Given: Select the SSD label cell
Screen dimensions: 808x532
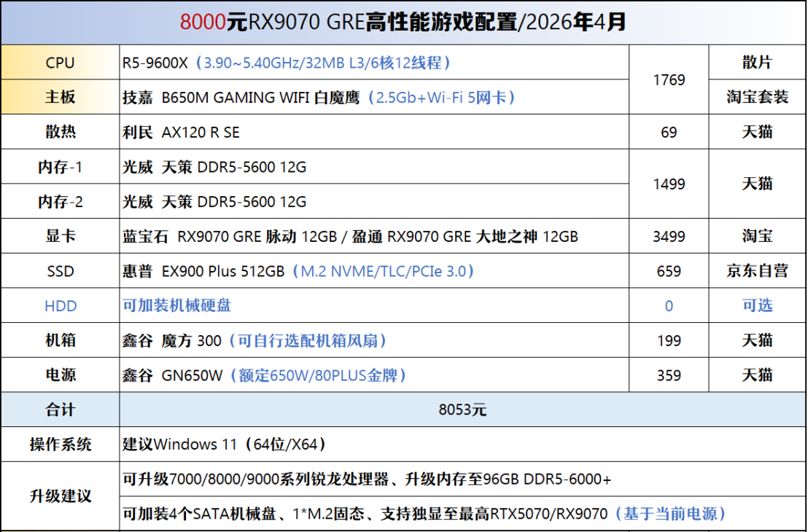Looking at the screenshot, I should 61,270.
